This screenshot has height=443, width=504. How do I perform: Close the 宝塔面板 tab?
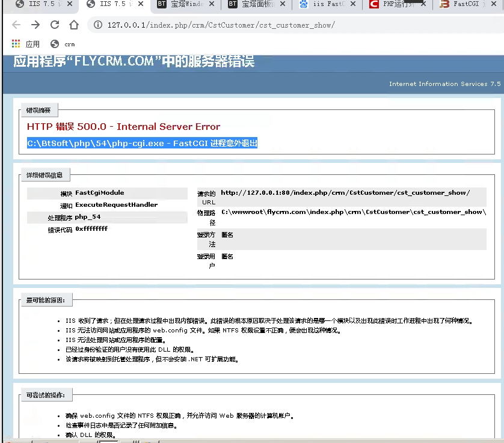coord(283,4)
